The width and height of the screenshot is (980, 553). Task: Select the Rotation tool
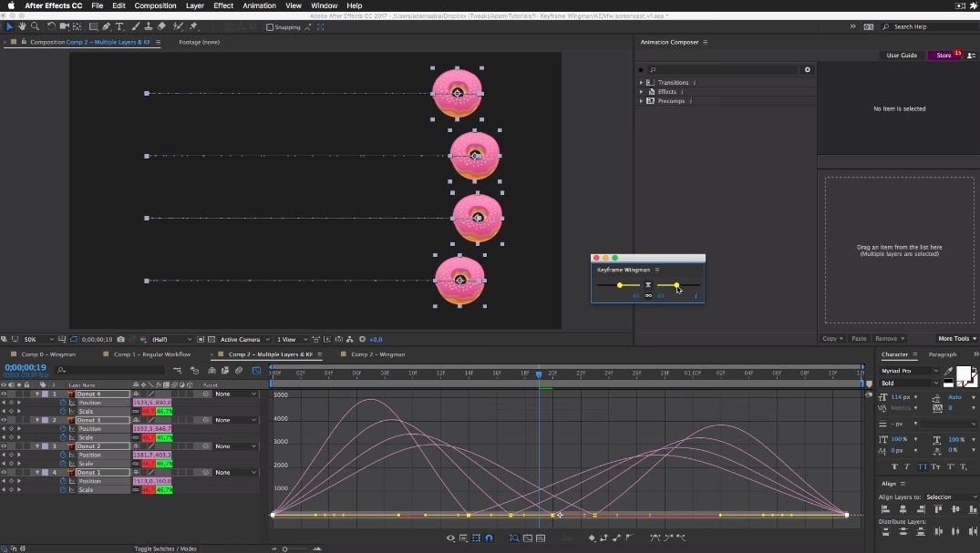coord(51,26)
